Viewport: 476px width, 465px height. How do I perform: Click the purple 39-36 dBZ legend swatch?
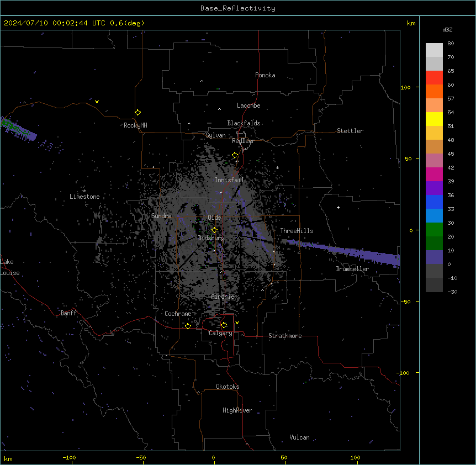[434, 188]
